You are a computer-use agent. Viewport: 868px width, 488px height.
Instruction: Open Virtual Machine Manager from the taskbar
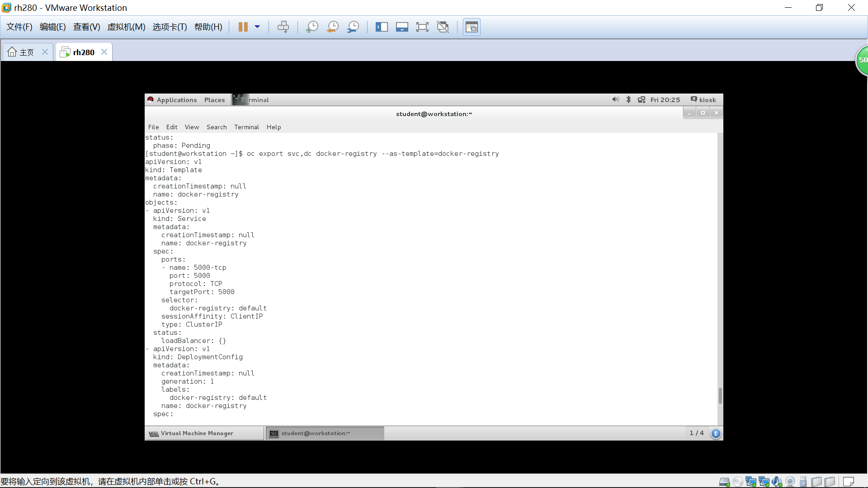pos(197,433)
